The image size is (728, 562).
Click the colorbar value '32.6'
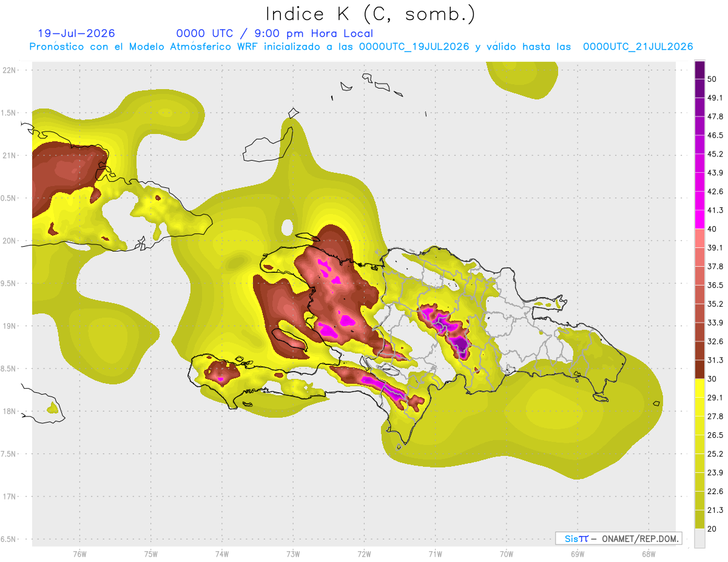(715, 341)
